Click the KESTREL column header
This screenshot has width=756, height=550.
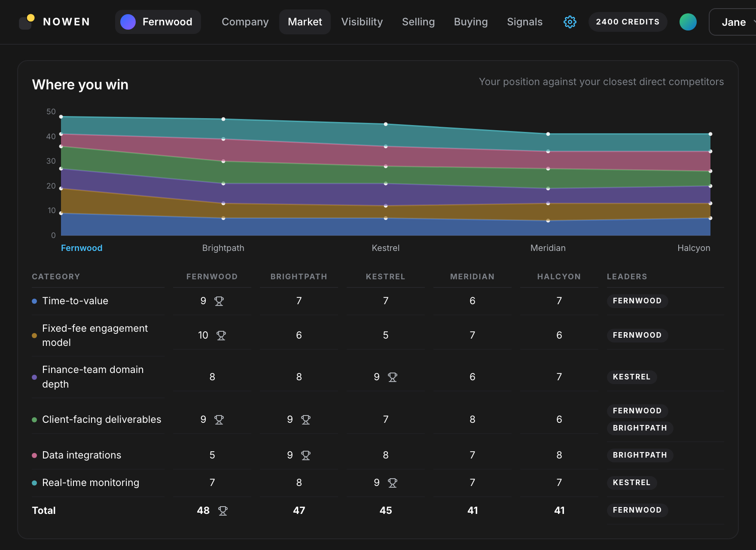(x=386, y=277)
